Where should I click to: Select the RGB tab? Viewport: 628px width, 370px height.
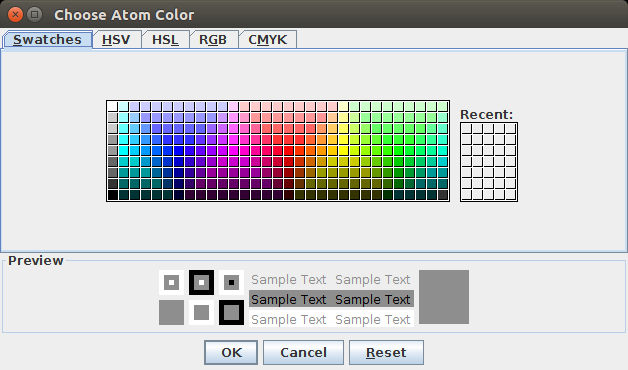click(x=213, y=40)
